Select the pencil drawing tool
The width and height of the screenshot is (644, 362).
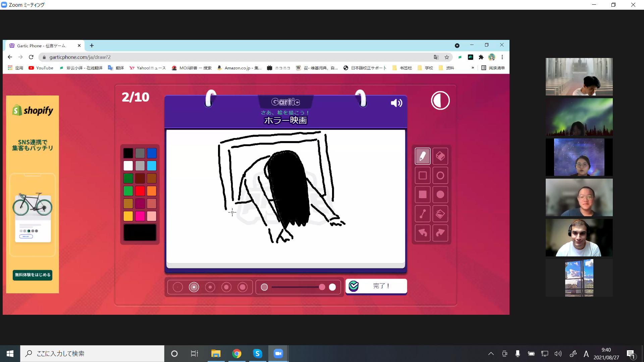pyautogui.click(x=423, y=156)
